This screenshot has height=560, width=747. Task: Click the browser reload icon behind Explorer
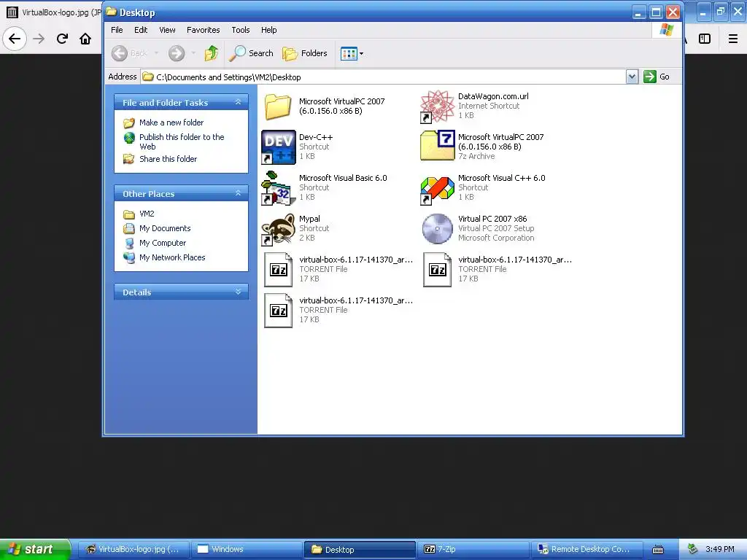[x=62, y=39]
